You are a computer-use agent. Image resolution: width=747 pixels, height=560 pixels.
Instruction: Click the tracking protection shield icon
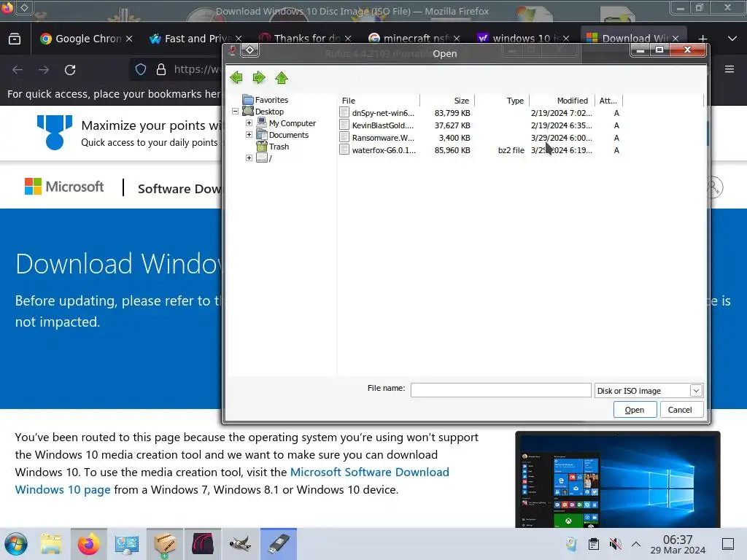141,69
